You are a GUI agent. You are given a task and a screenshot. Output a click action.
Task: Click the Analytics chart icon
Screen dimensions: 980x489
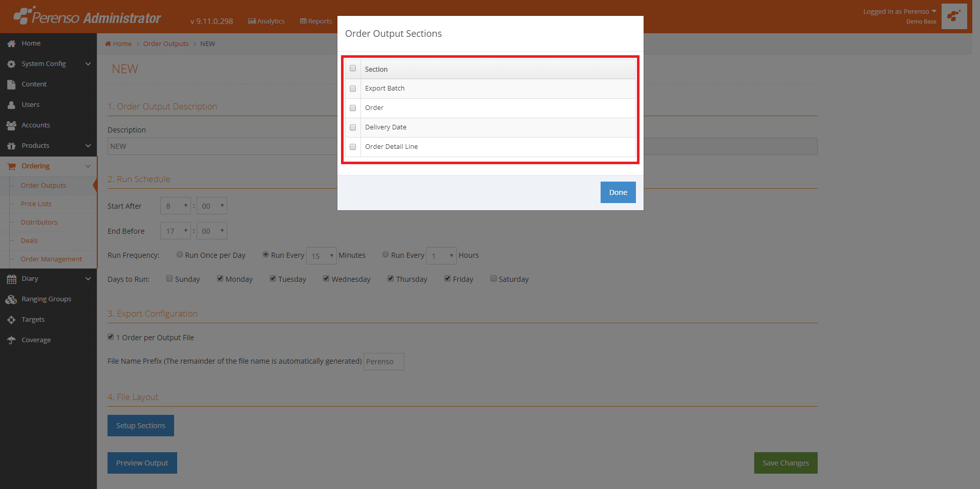coord(252,21)
